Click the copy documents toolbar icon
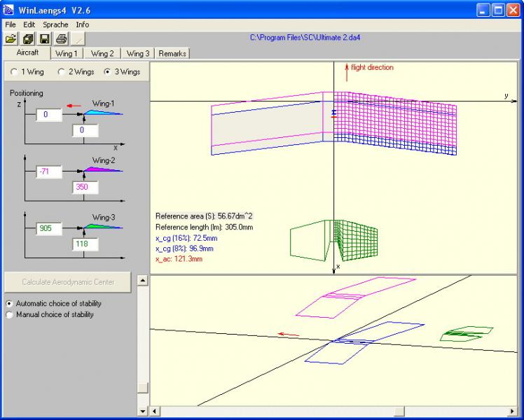This screenshot has height=420, width=524. 28,38
